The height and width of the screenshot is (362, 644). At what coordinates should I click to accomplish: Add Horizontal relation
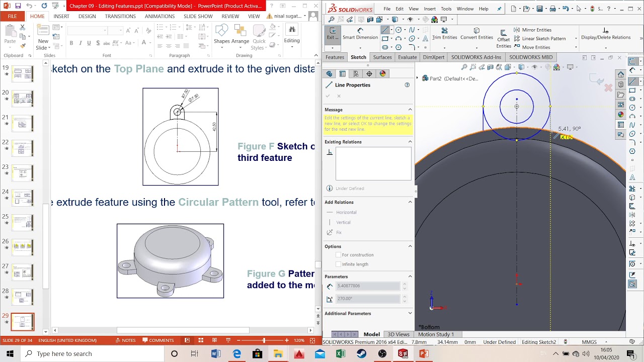(342, 213)
